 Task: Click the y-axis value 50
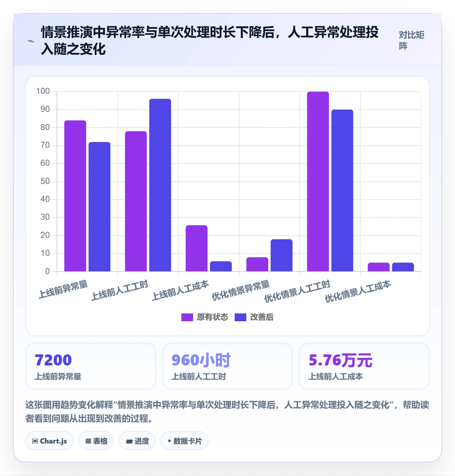point(45,181)
